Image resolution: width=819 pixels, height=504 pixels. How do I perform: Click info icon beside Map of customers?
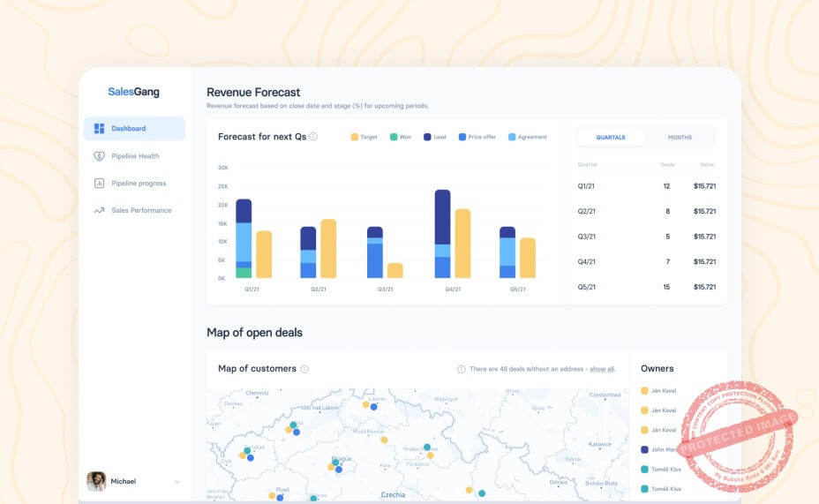[x=304, y=369]
